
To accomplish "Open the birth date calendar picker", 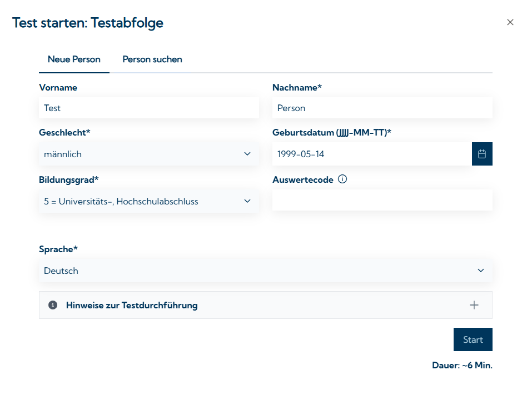I will 482,154.
